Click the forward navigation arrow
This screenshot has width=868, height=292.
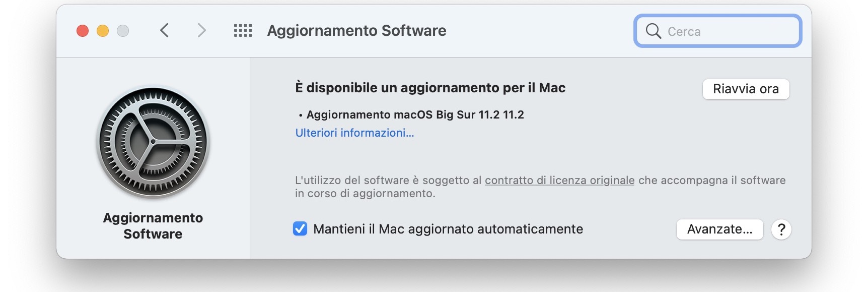pyautogui.click(x=201, y=31)
